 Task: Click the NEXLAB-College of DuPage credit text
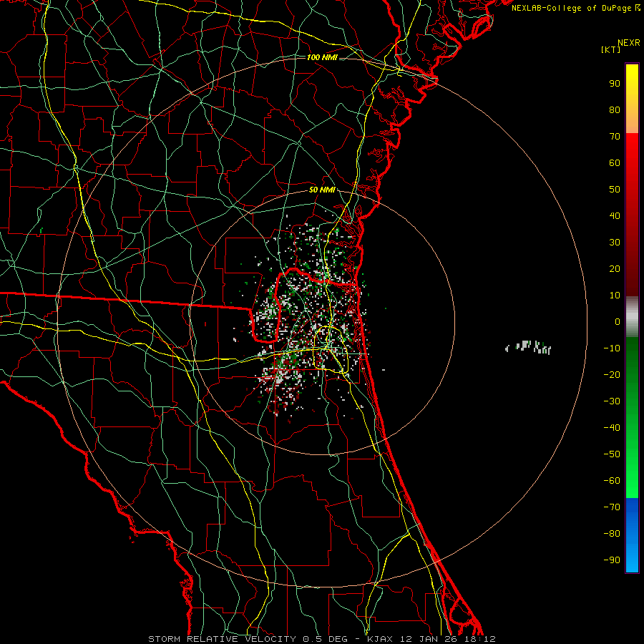575,8
